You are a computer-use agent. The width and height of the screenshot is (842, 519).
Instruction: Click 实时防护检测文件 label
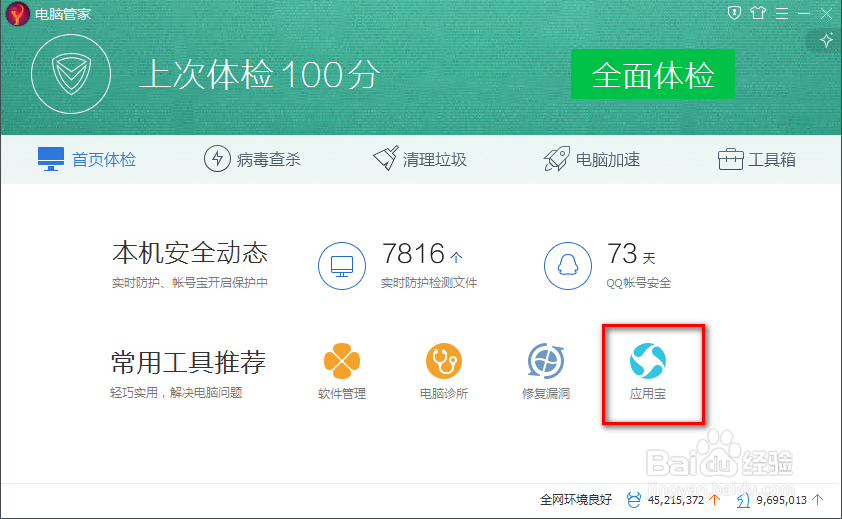click(x=429, y=283)
